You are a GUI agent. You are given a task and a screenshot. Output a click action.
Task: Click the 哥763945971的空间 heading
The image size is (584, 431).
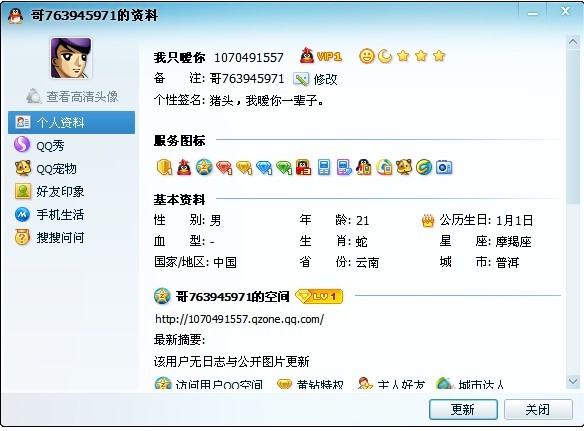[233, 297]
